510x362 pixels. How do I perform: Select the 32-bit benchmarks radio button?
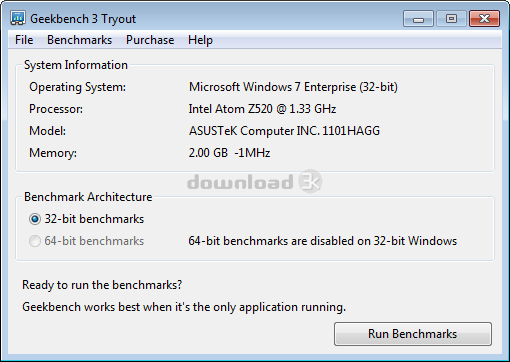click(35, 219)
